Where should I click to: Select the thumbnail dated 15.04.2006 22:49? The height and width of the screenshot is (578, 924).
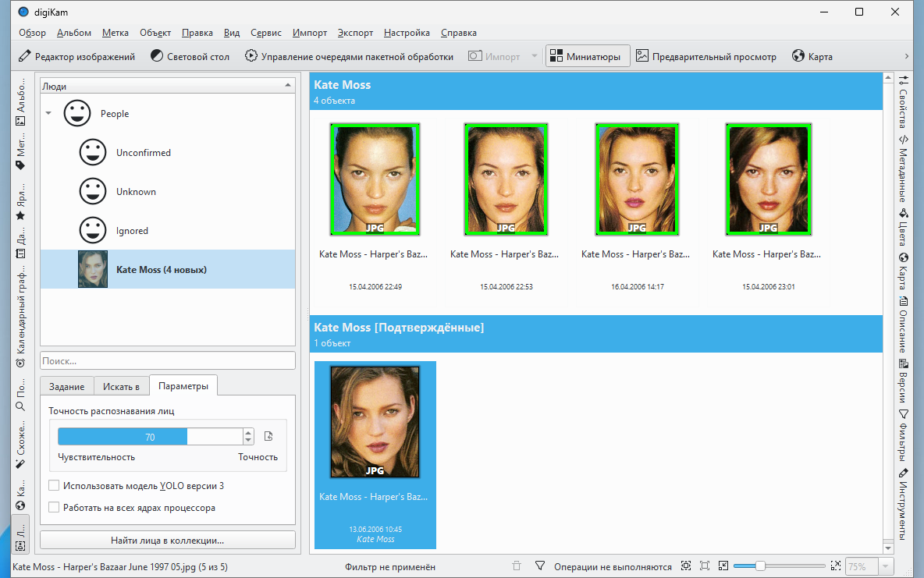[x=375, y=179]
